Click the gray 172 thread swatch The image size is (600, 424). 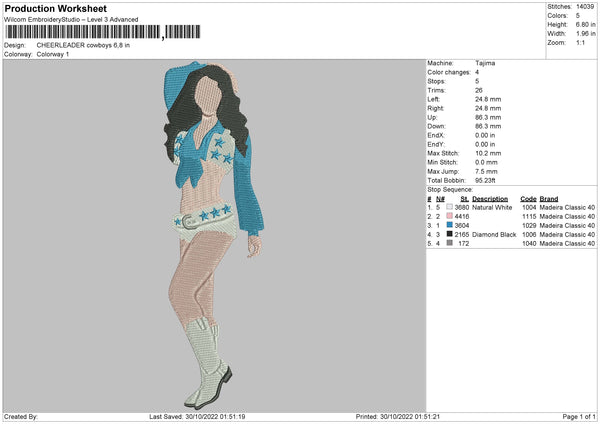point(450,244)
